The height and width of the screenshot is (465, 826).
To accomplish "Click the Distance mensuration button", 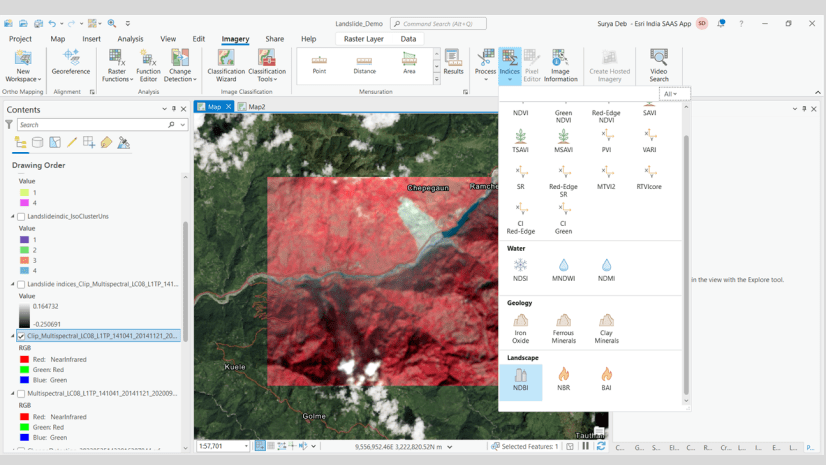I will click(364, 64).
